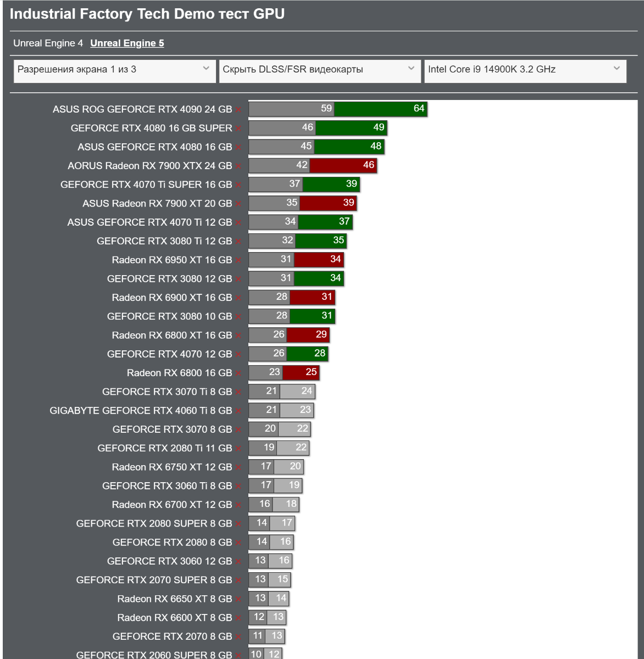The height and width of the screenshot is (659, 644).
Task: Click the light gray 24 fps bar for RTX 3070 Ti
Action: [x=297, y=392]
